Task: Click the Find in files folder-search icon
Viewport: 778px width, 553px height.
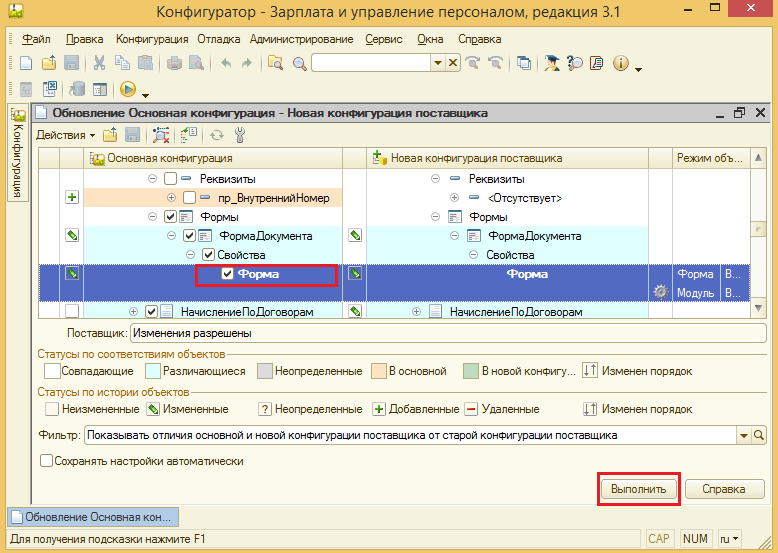Action: tap(275, 63)
